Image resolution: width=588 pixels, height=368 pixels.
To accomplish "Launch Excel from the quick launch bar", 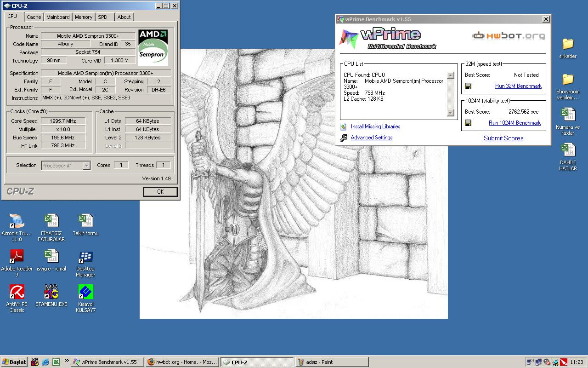I will [x=56, y=362].
